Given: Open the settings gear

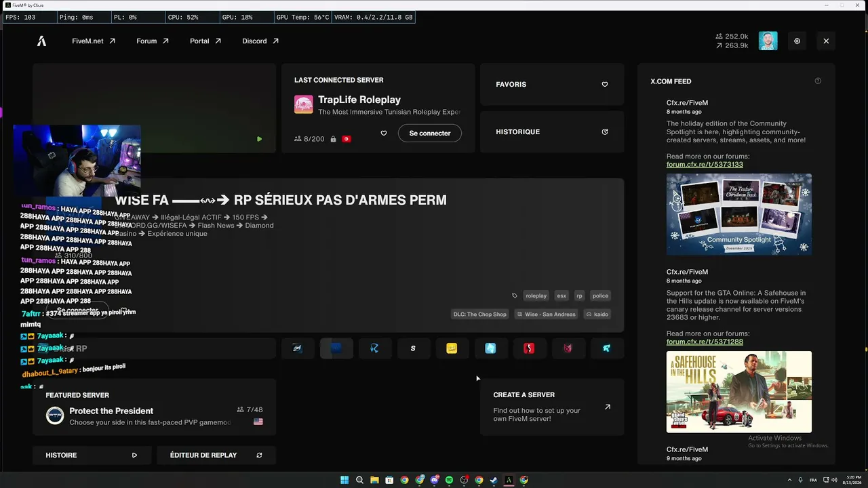Looking at the screenshot, I should (x=797, y=41).
